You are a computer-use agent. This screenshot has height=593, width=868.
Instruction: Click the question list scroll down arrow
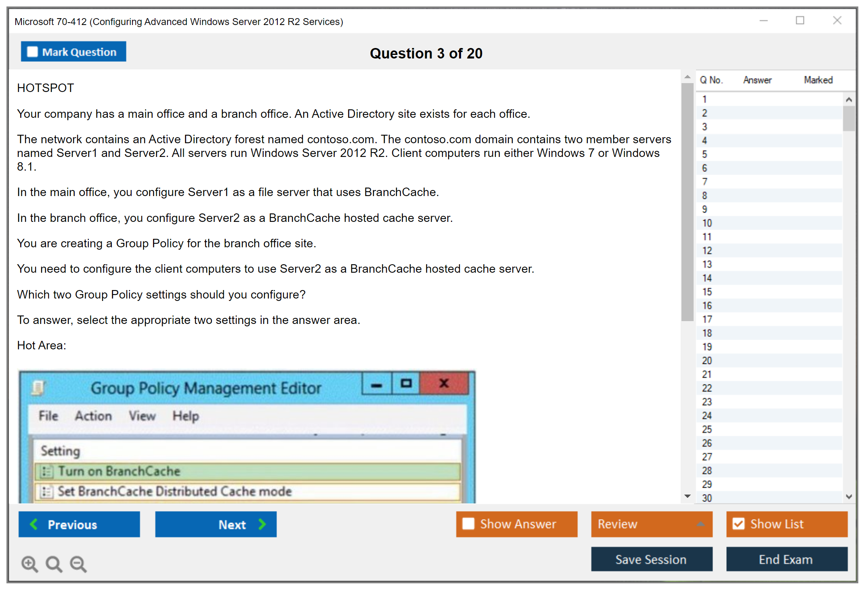(849, 497)
